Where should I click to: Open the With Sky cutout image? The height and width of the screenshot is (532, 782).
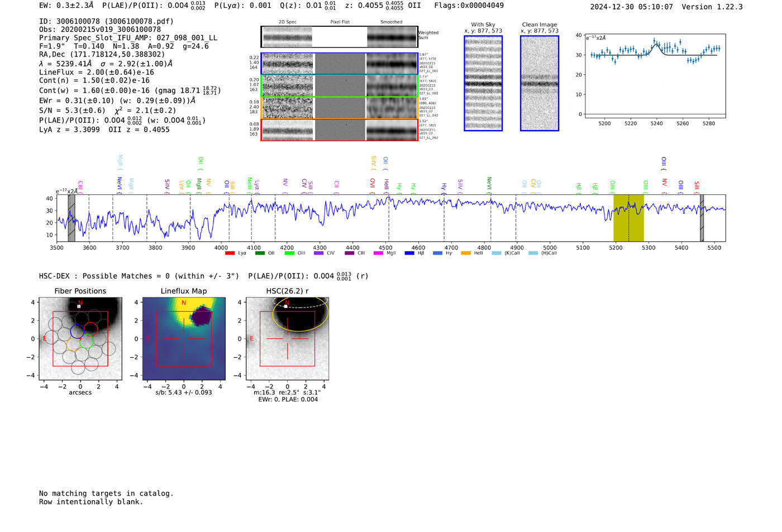click(483, 83)
